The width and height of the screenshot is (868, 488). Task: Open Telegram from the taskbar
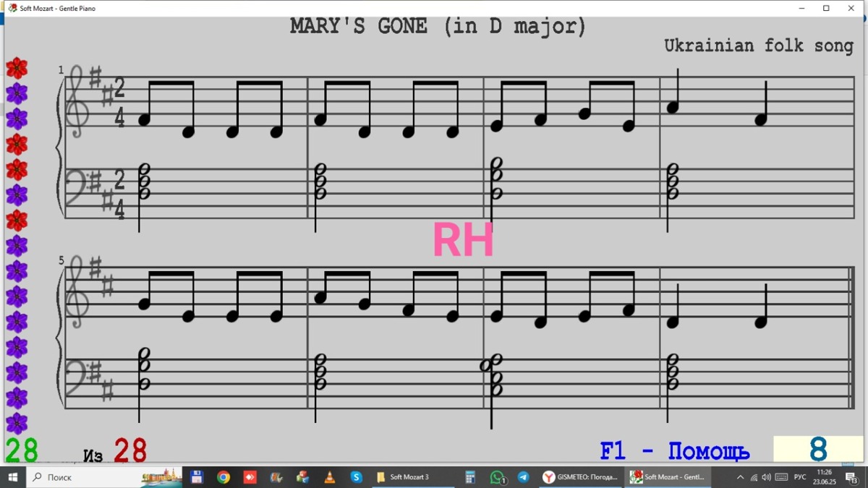pyautogui.click(x=524, y=477)
